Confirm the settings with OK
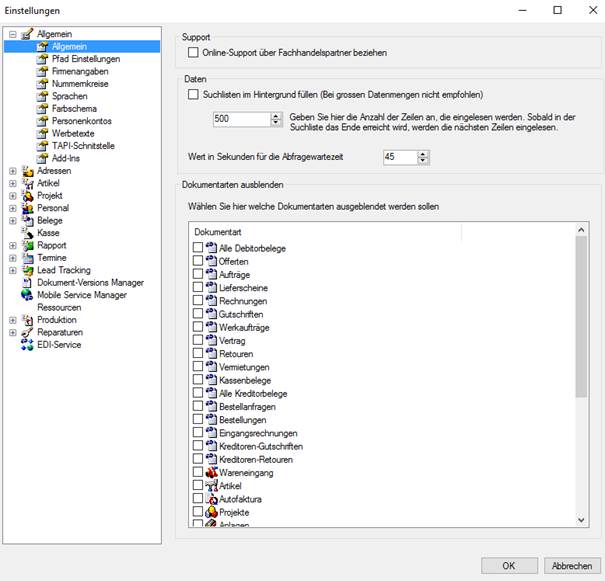605x581 pixels. tap(509, 566)
